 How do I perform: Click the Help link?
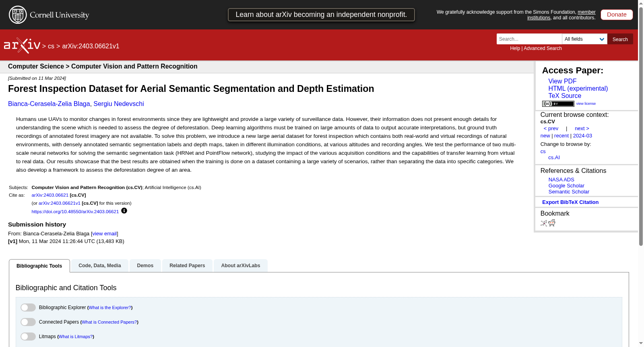pyautogui.click(x=515, y=48)
